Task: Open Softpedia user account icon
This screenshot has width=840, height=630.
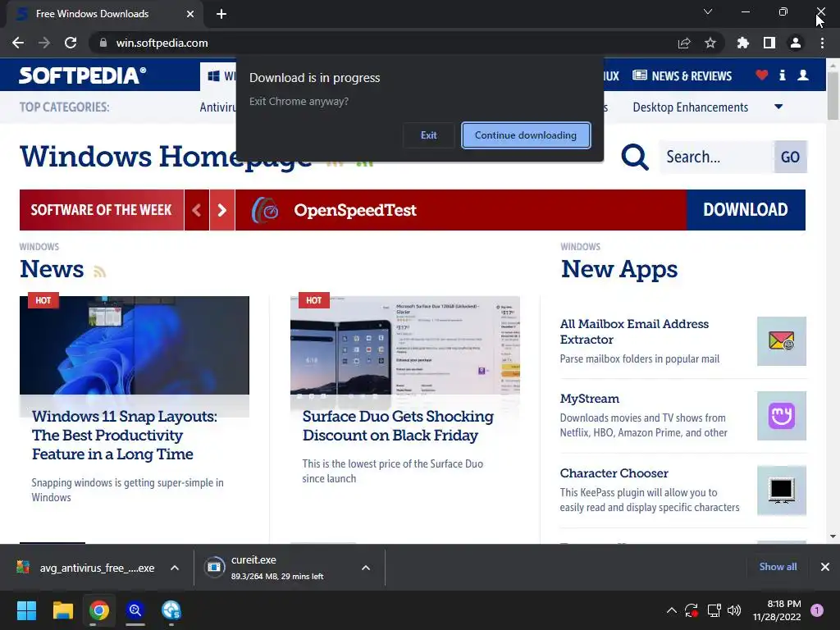Action: point(803,75)
